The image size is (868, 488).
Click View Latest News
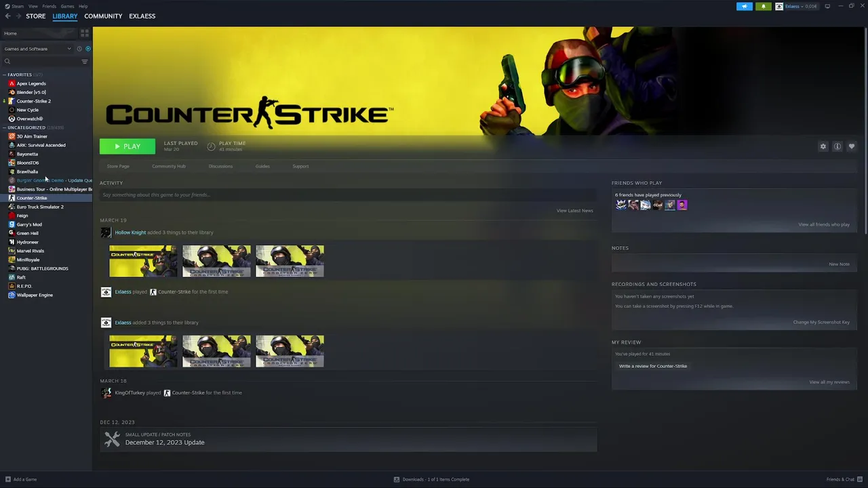point(574,211)
